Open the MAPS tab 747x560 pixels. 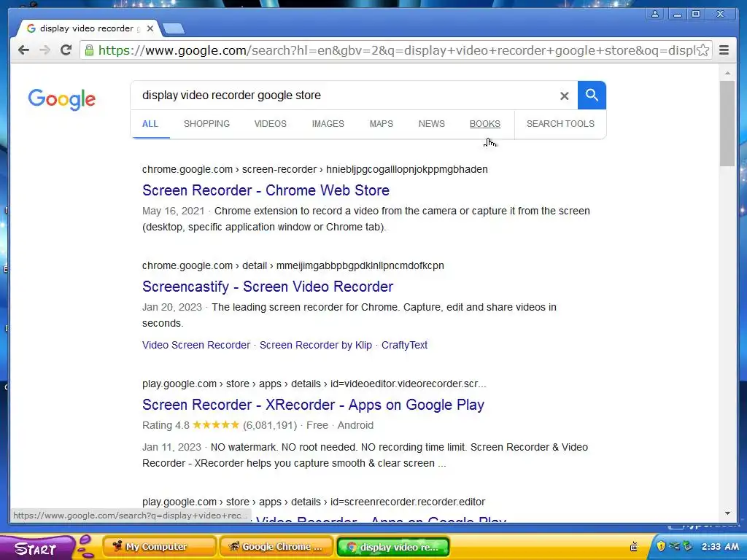381,124
